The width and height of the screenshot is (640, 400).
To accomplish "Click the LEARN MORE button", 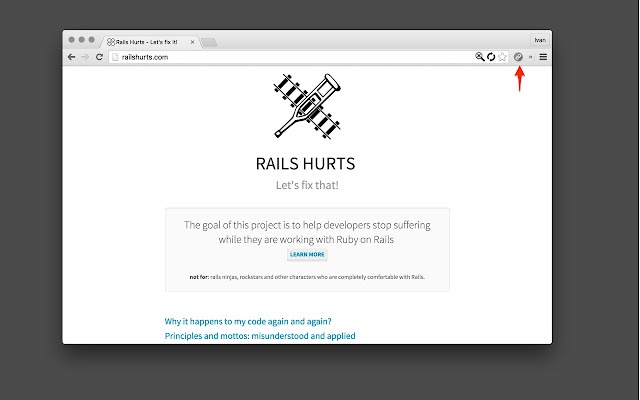I will pos(307,255).
